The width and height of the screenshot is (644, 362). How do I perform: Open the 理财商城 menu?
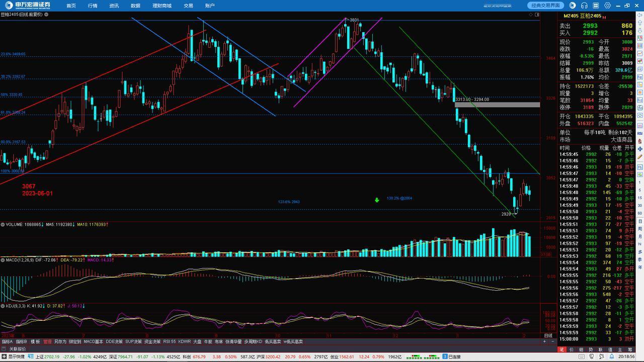162,6
